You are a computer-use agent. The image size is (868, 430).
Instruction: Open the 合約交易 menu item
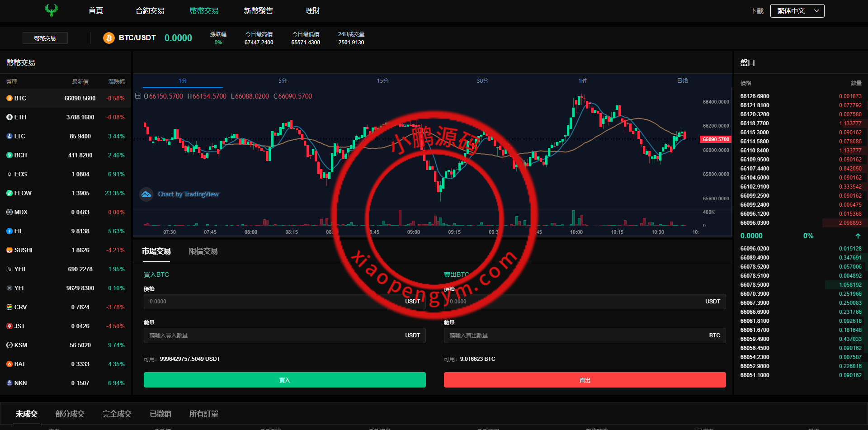pyautogui.click(x=150, y=11)
